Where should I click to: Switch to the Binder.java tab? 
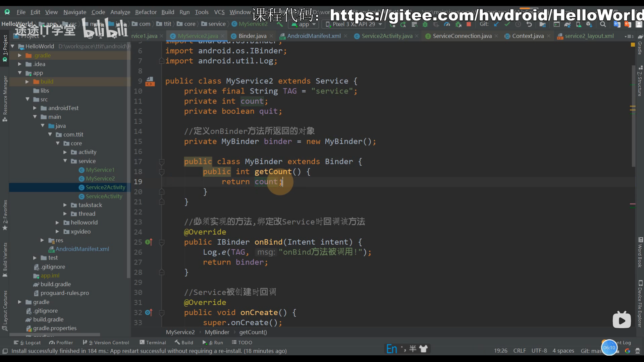pyautogui.click(x=252, y=36)
